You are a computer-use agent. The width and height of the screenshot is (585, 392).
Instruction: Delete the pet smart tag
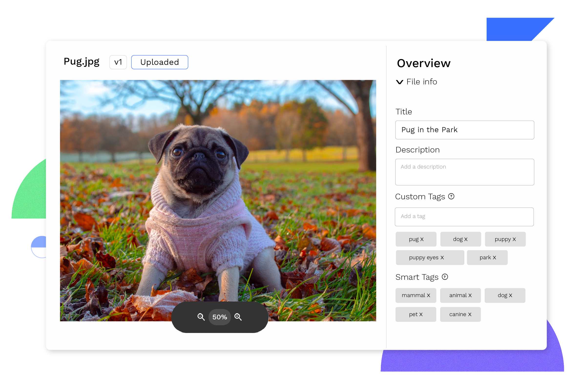(x=421, y=314)
